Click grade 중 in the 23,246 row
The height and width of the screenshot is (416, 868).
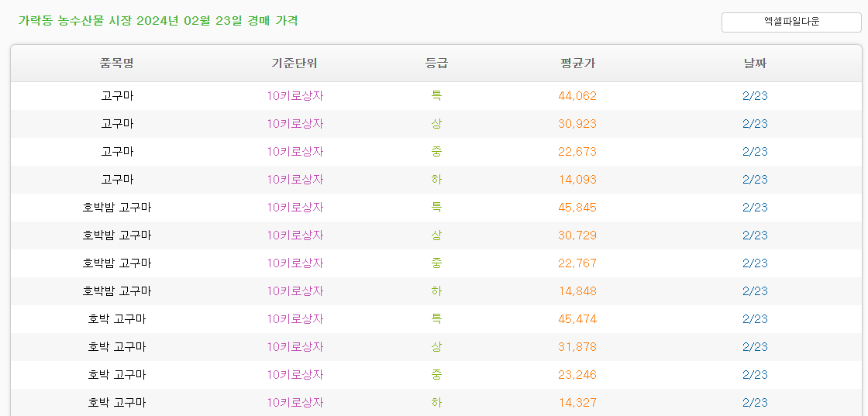click(436, 375)
